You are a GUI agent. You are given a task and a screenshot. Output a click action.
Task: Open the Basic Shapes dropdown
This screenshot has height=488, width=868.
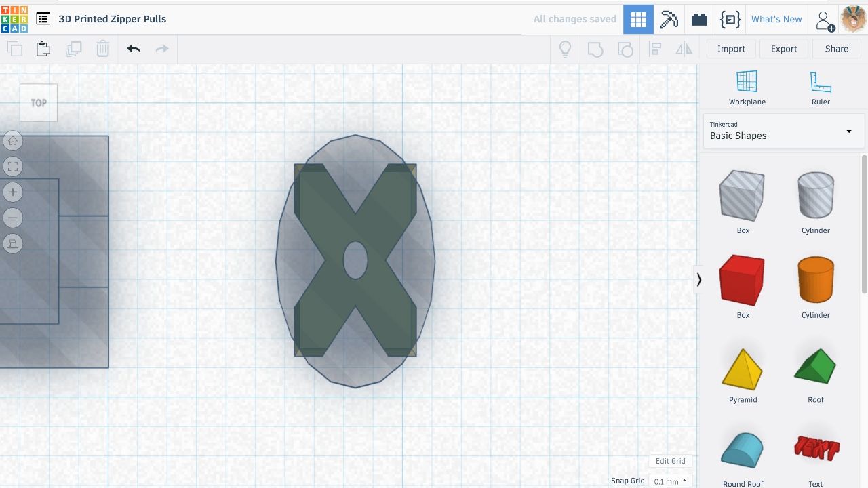[x=783, y=131]
